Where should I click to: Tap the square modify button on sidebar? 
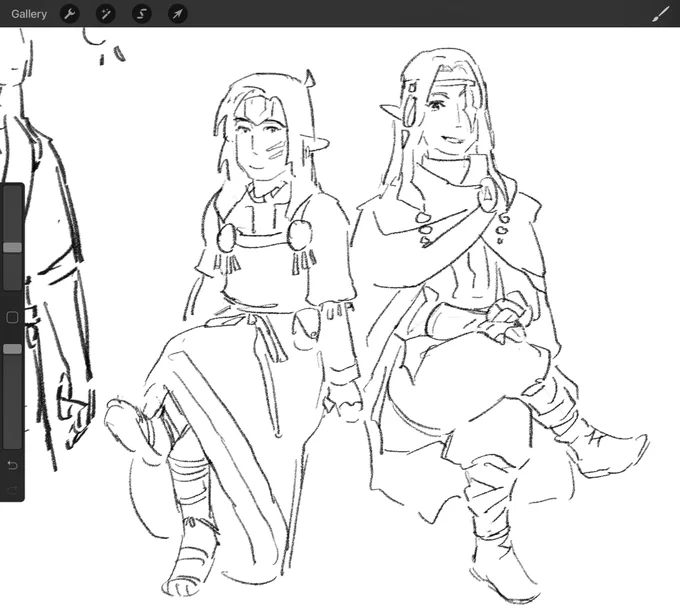pyautogui.click(x=12, y=318)
